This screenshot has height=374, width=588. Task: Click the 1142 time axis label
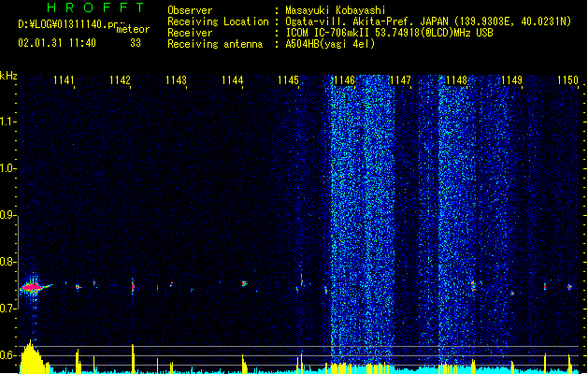pos(120,80)
